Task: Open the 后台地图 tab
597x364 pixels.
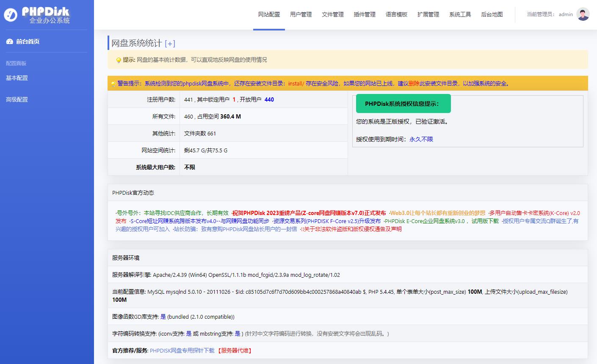Action: point(492,14)
